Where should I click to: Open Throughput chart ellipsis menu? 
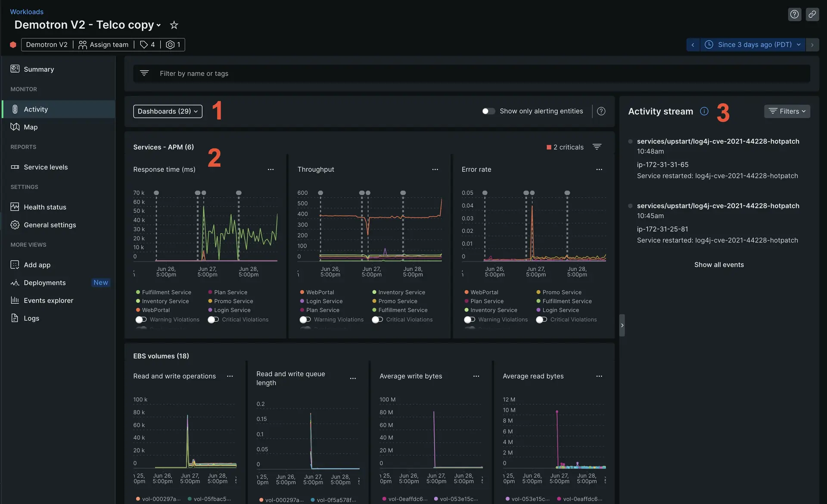(x=435, y=169)
